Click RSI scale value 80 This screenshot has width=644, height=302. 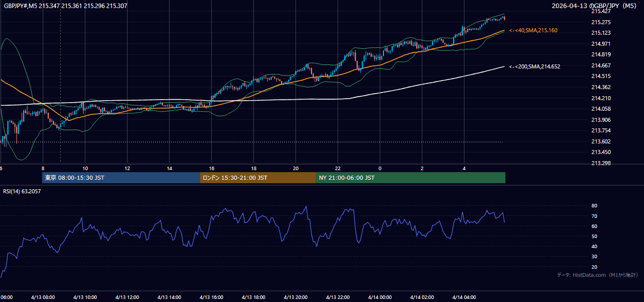[x=594, y=206]
